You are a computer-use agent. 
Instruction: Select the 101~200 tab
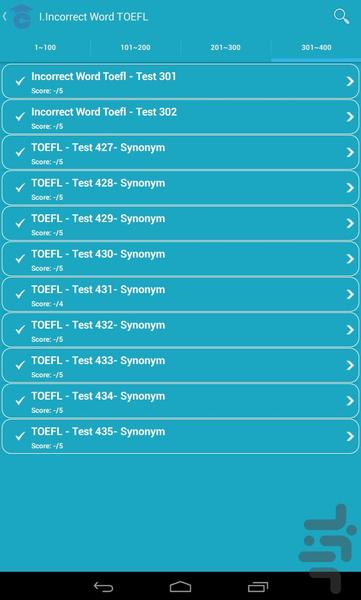point(136,48)
